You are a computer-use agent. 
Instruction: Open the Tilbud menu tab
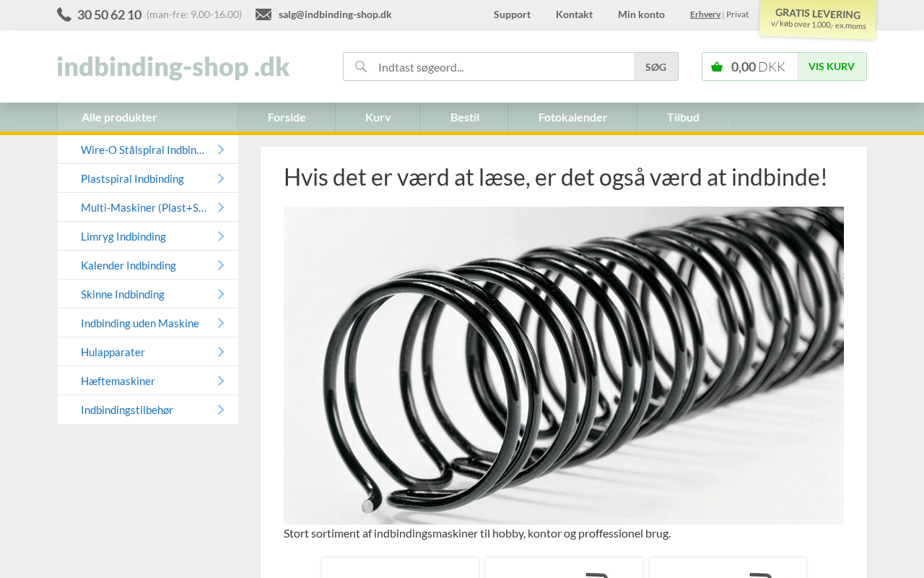683,117
